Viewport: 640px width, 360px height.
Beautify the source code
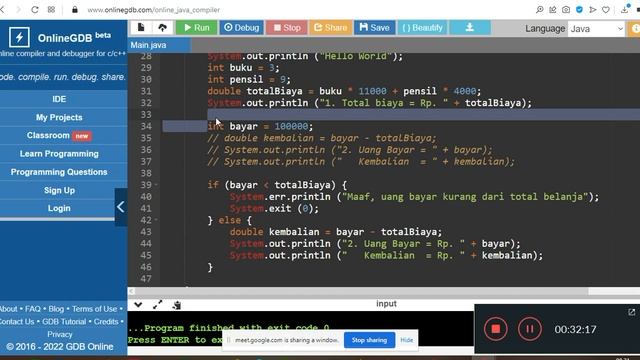click(x=422, y=27)
